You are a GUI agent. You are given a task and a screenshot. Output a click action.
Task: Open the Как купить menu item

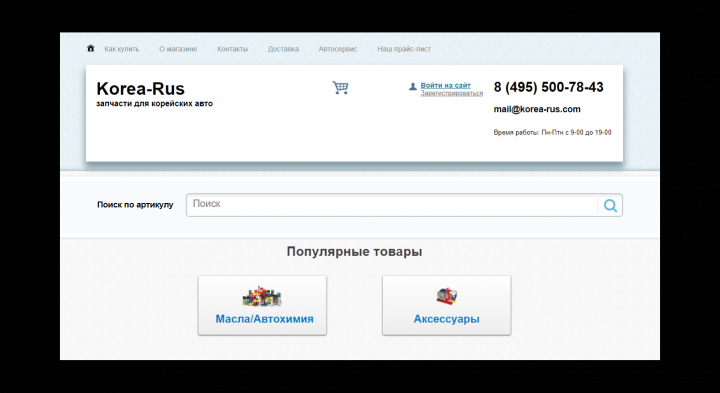point(122,49)
